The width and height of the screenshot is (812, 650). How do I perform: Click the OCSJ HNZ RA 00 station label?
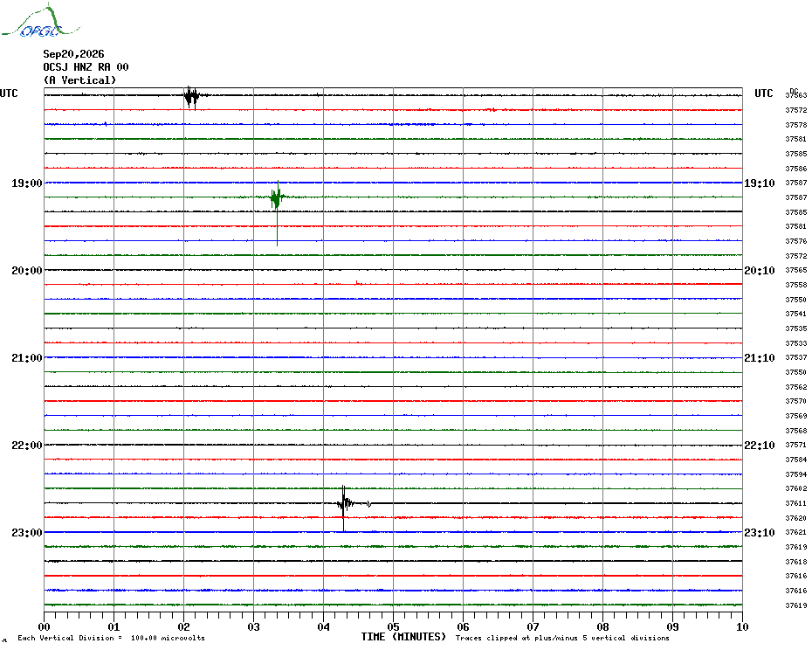86,67
